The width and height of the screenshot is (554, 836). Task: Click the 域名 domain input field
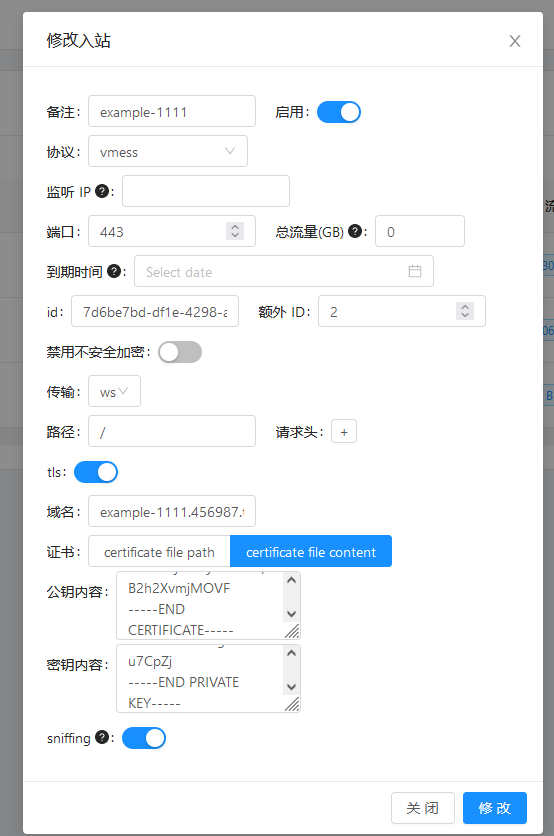[172, 511]
